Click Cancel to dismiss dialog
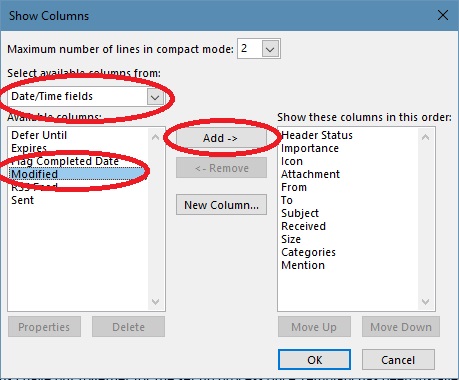This screenshot has height=380, width=459. click(398, 360)
